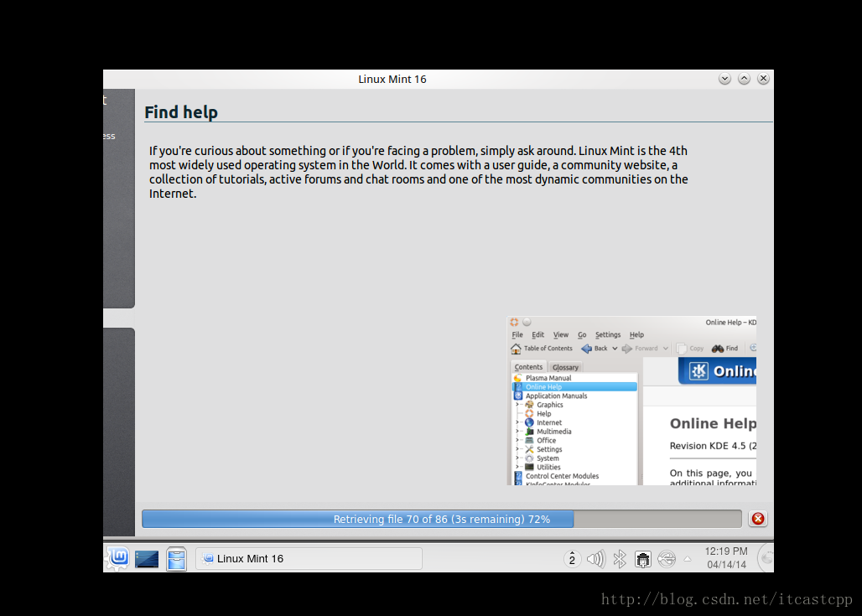Click the 'Revision KDE 4.5' text line

[x=713, y=446]
